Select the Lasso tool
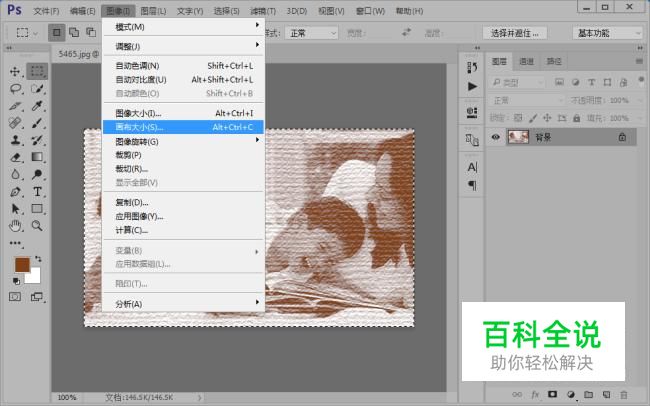The image size is (650, 406). [x=15, y=89]
